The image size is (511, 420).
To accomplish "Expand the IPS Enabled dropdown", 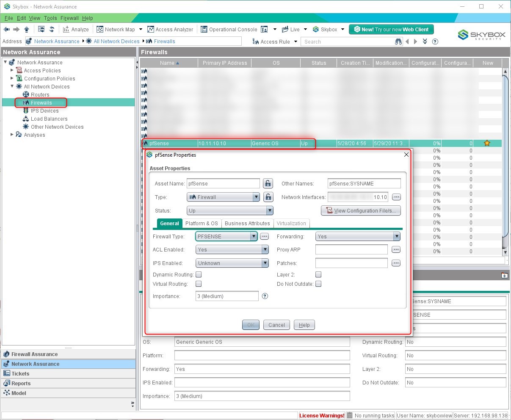I will [232, 263].
